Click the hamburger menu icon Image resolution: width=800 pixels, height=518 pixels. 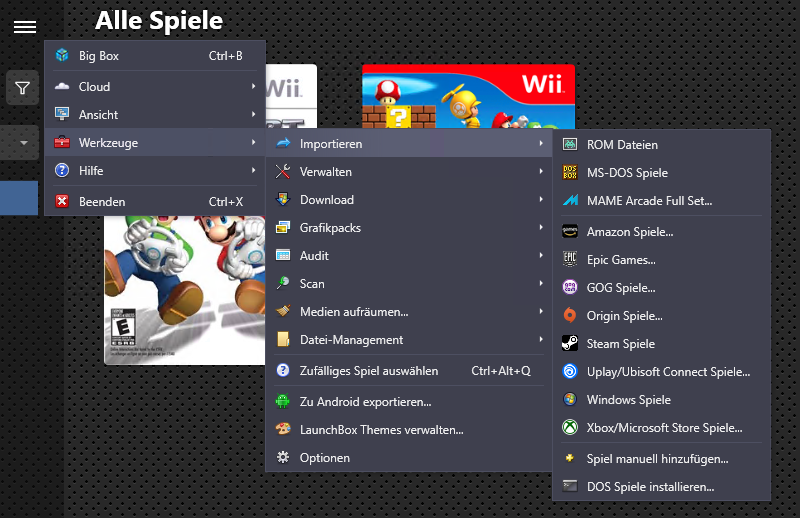pyautogui.click(x=25, y=27)
